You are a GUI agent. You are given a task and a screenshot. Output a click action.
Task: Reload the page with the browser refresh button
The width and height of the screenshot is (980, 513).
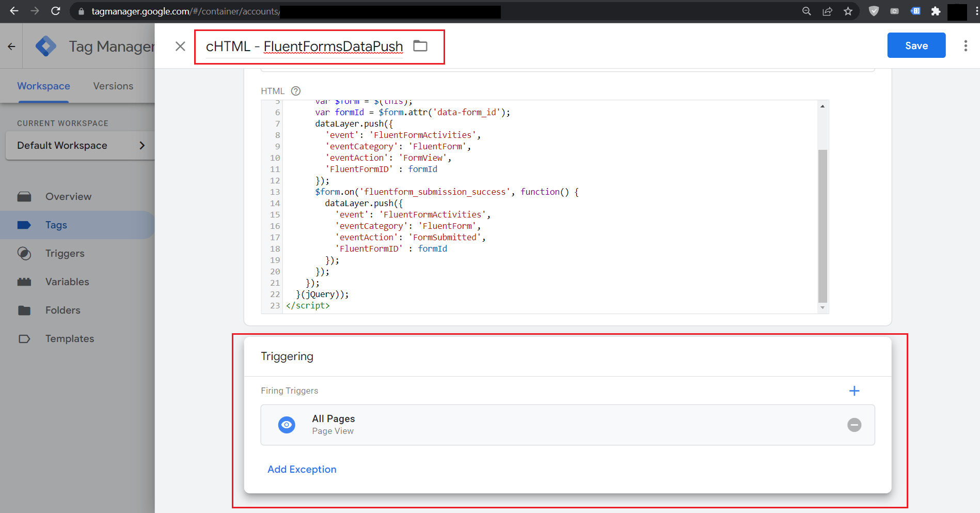click(x=56, y=11)
